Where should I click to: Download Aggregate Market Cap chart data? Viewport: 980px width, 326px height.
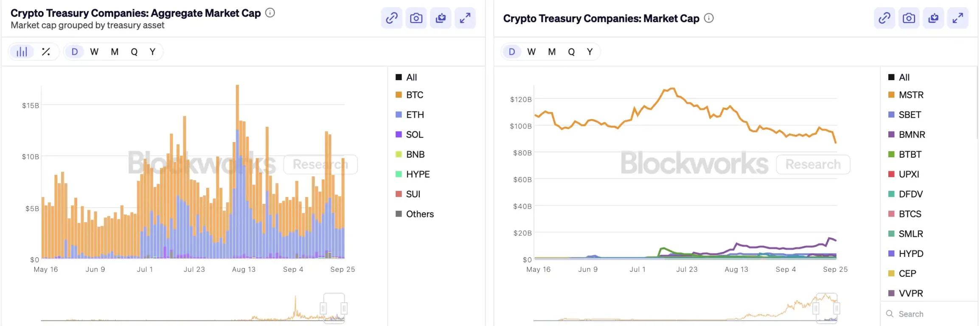441,18
